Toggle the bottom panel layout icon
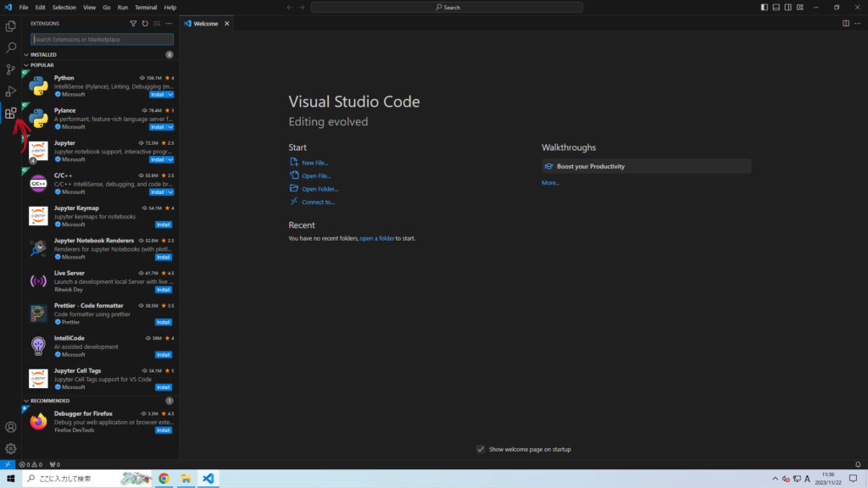The height and width of the screenshot is (488, 868). click(776, 7)
